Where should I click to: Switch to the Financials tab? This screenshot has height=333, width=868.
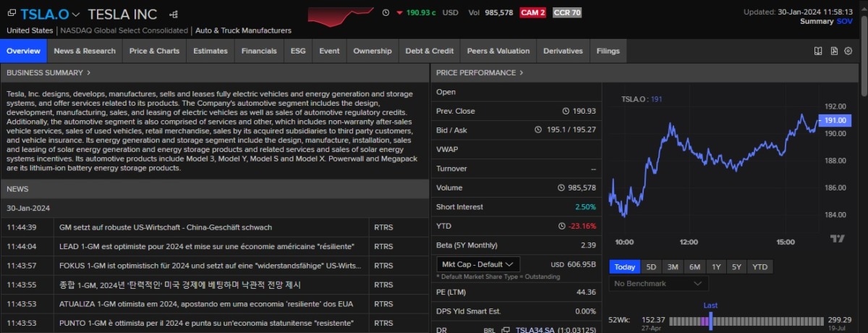[x=259, y=51]
